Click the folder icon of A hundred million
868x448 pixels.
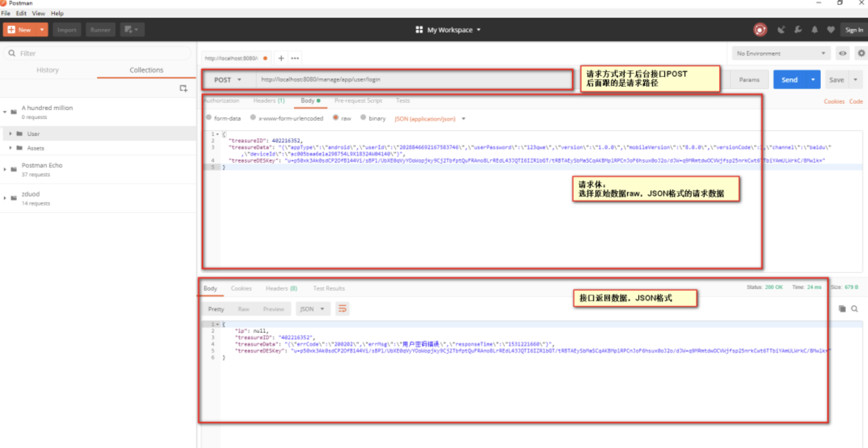(x=14, y=112)
